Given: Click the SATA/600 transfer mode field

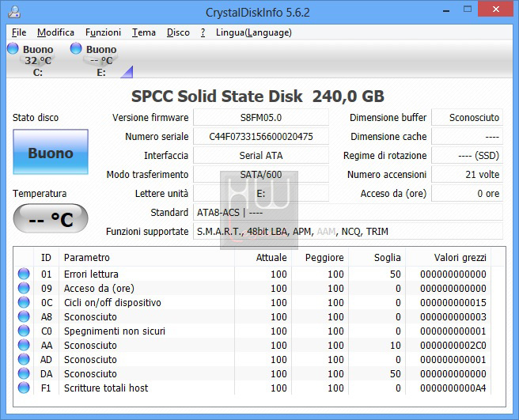Looking at the screenshot, I should tap(261, 175).
